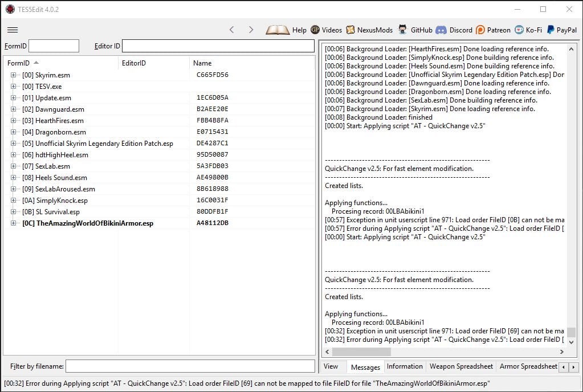Expand Skyrim.esm tree node
The height and width of the screenshot is (392, 583).
pyautogui.click(x=13, y=75)
